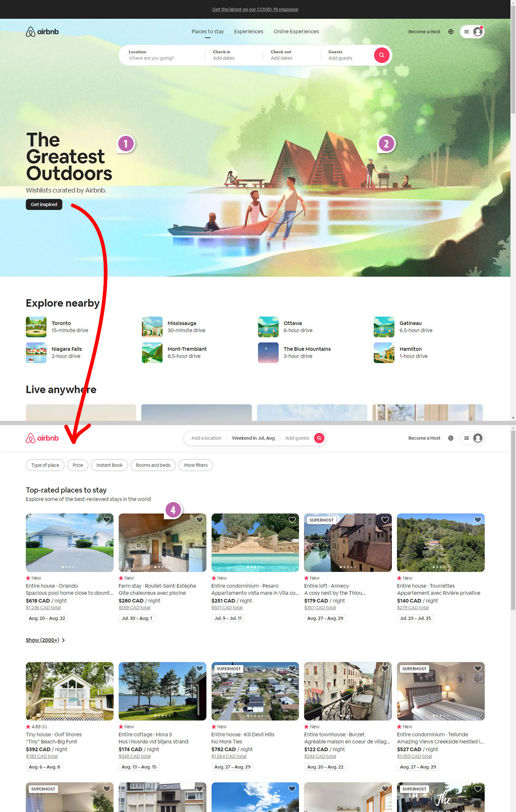Open the Rooms and beds filter
This screenshot has width=516, height=812.
tap(153, 465)
